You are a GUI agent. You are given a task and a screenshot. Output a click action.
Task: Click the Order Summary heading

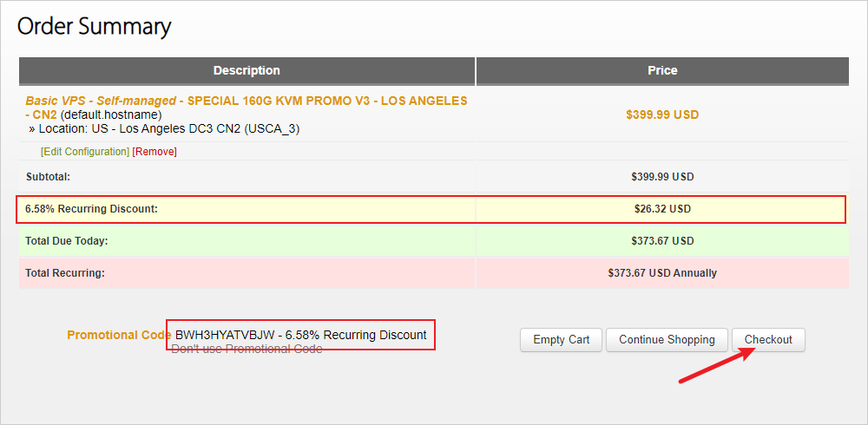[95, 26]
